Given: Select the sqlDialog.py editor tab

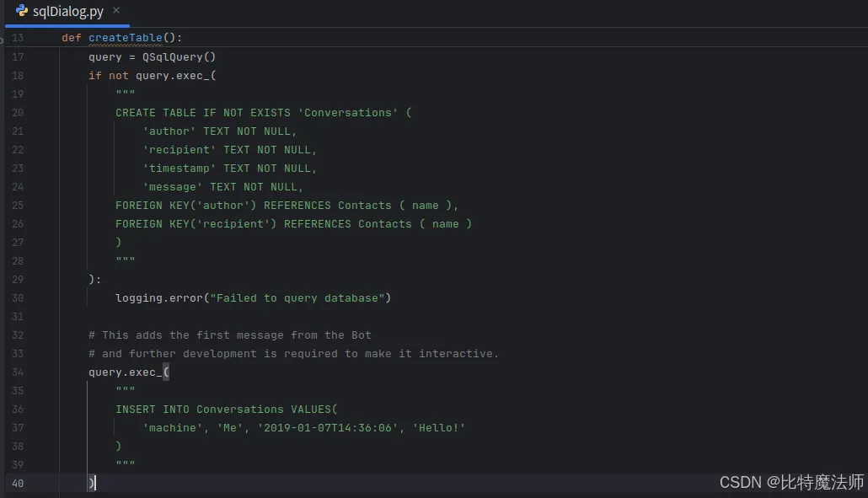Looking at the screenshot, I should [x=67, y=11].
